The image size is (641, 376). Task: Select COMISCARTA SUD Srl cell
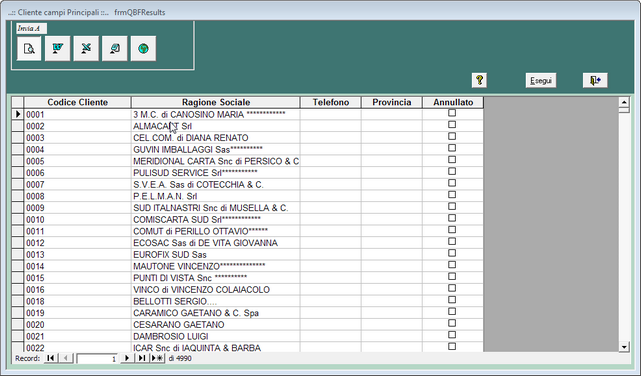[x=215, y=219]
